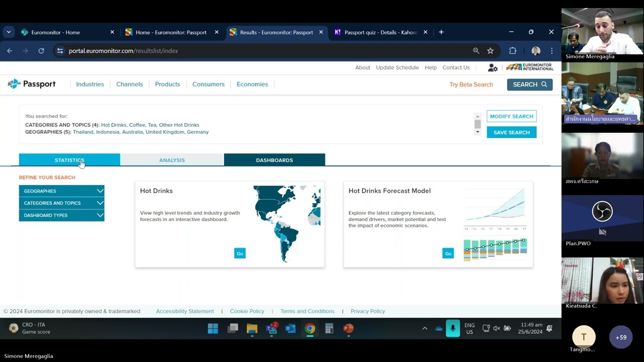Expand the Categories and Topics filter
The image size is (644, 362).
point(61,203)
